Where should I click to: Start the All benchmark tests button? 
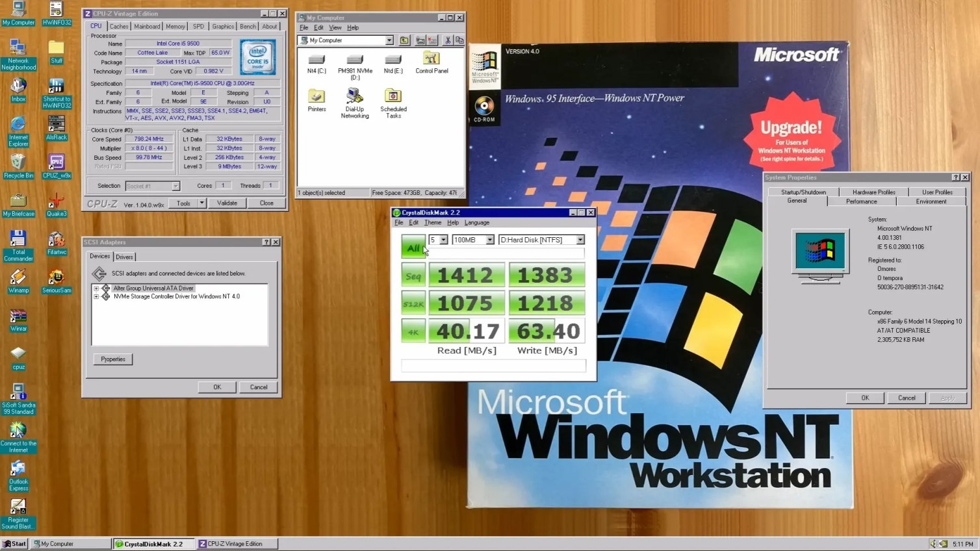point(413,248)
